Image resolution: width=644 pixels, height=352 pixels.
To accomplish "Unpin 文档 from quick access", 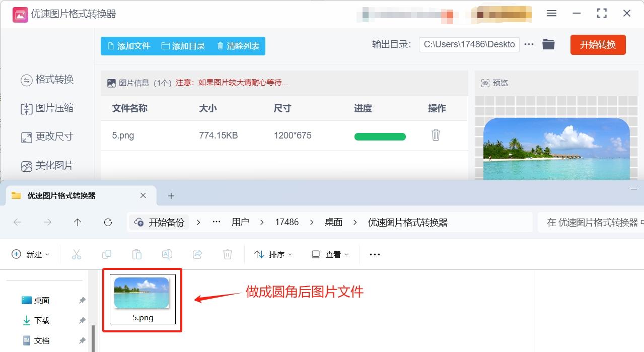I will point(82,340).
